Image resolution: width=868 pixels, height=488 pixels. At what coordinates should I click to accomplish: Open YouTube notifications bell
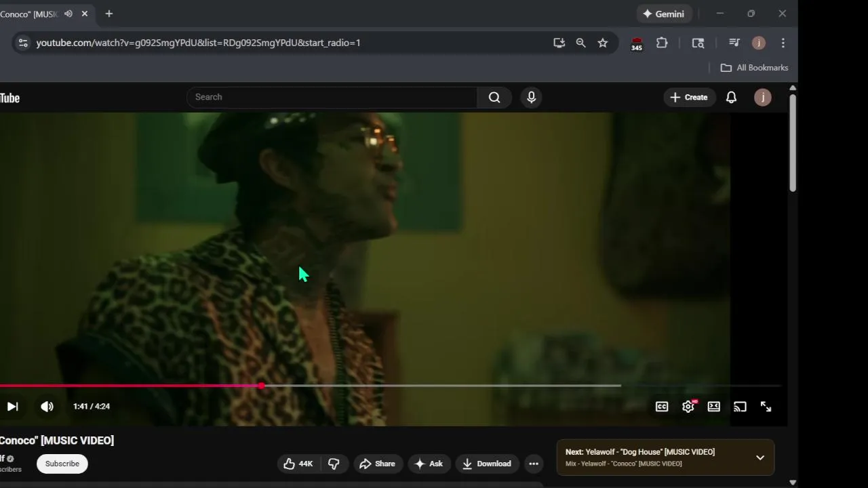731,98
